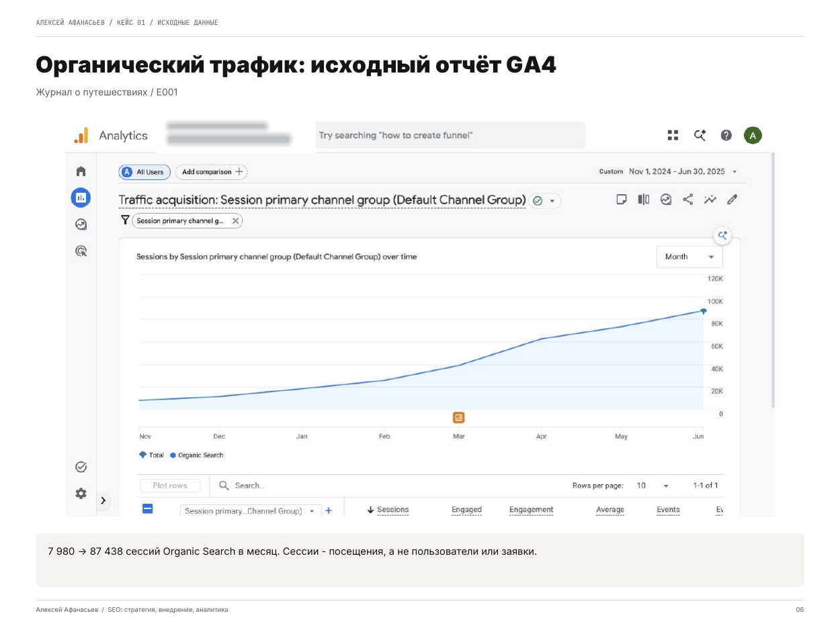
Task: Open Session primary...Channel Group dimension dropdown
Action: click(x=251, y=511)
